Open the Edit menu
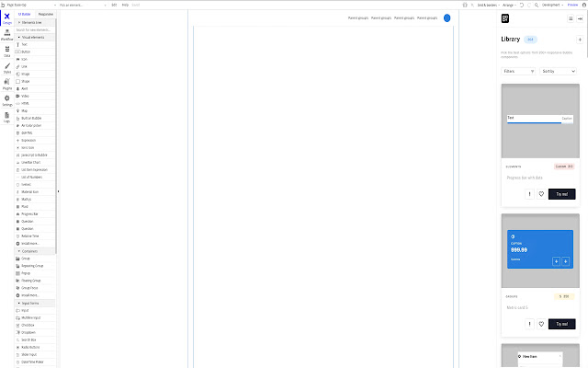The image size is (588, 368). pyautogui.click(x=114, y=5)
